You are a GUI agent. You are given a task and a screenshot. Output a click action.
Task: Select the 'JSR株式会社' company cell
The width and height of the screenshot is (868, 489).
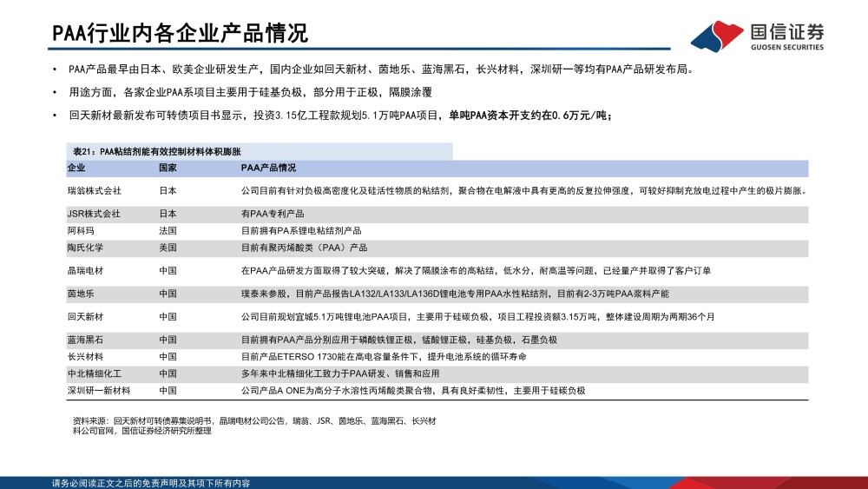pos(94,214)
